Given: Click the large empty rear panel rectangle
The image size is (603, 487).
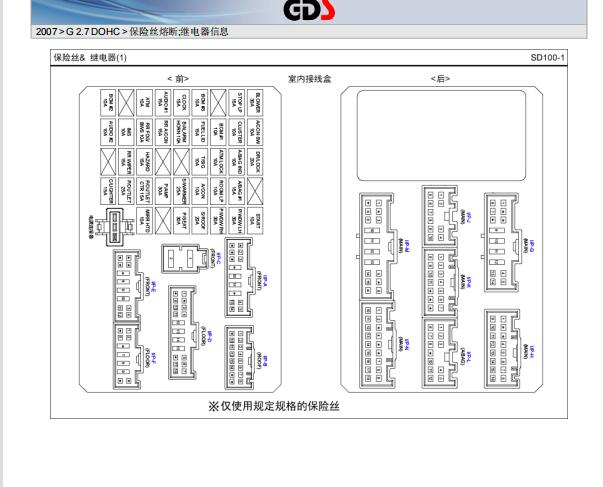Looking at the screenshot, I should point(441,135).
